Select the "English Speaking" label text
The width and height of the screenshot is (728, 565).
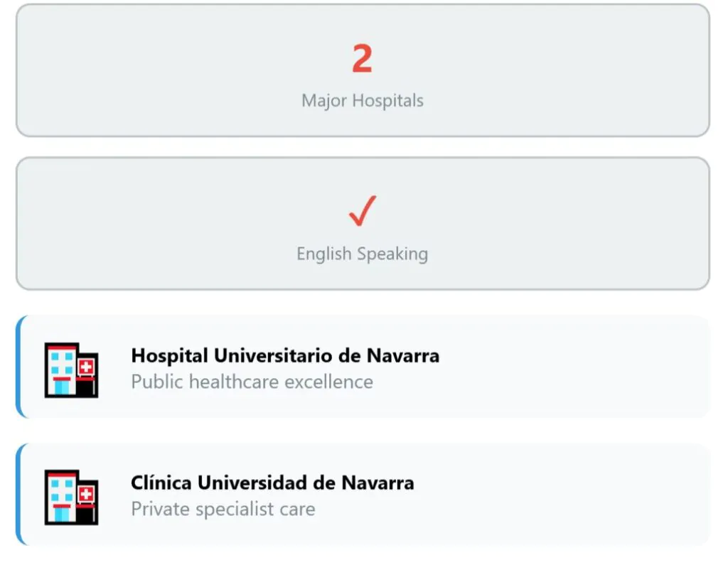tap(362, 254)
